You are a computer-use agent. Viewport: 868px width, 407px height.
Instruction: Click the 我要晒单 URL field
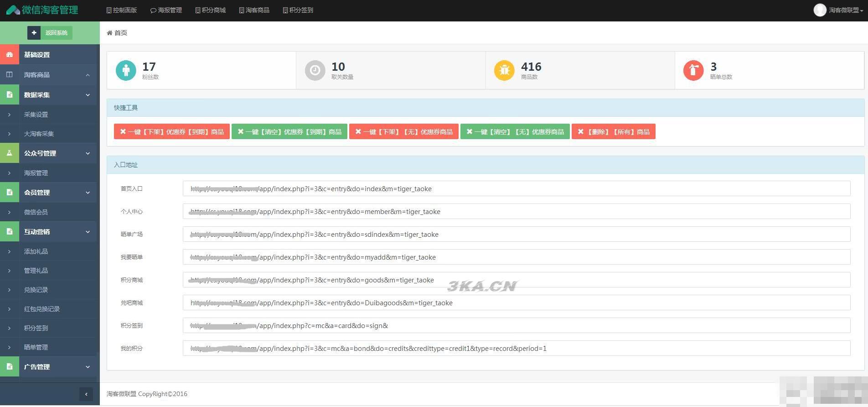[517, 257]
